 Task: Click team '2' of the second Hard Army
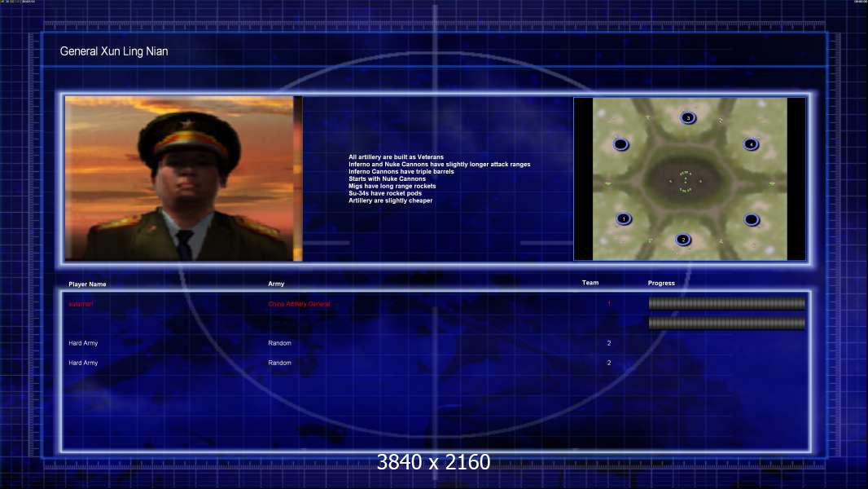pyautogui.click(x=609, y=363)
